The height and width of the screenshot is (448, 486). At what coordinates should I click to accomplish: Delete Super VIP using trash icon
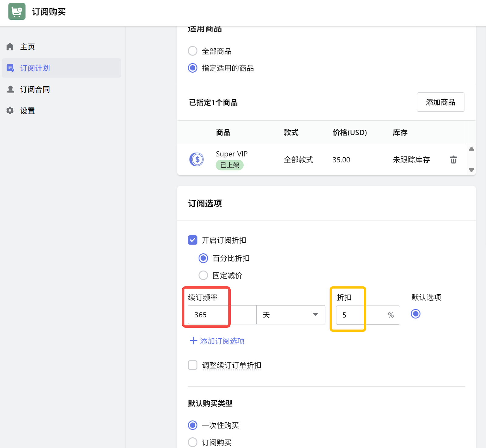point(453,159)
